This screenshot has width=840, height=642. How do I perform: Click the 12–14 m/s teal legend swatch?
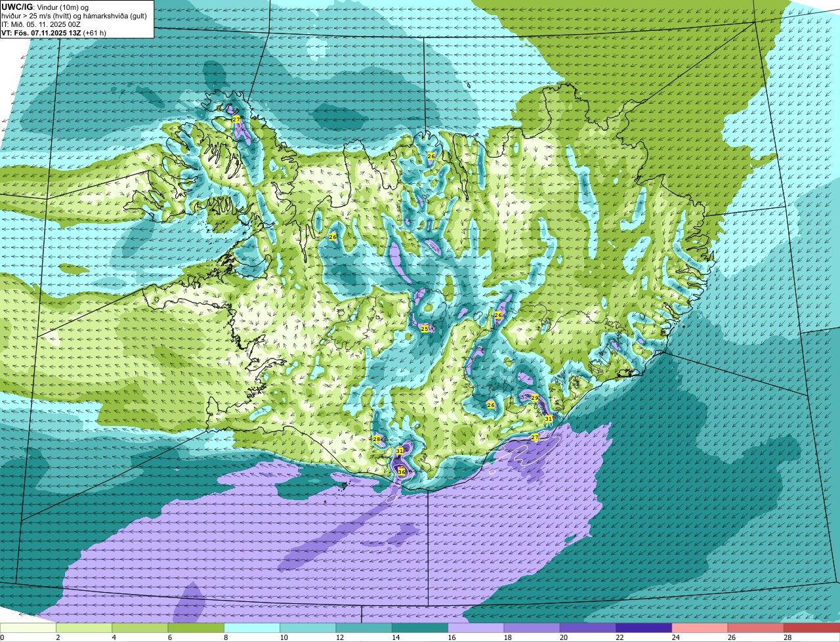point(364,628)
